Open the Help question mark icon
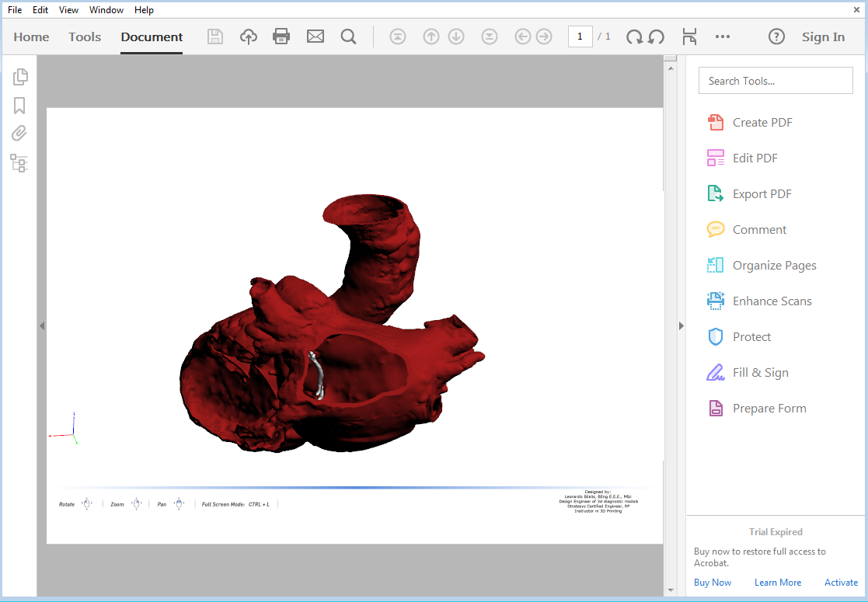This screenshot has height=602, width=868. pyautogui.click(x=776, y=37)
